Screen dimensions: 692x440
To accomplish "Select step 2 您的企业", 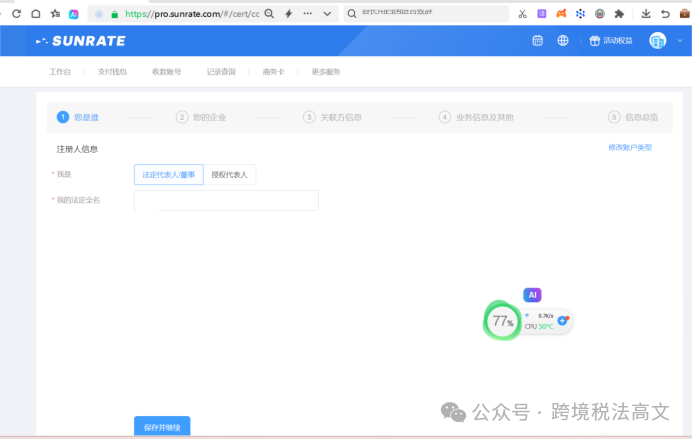I will click(201, 117).
